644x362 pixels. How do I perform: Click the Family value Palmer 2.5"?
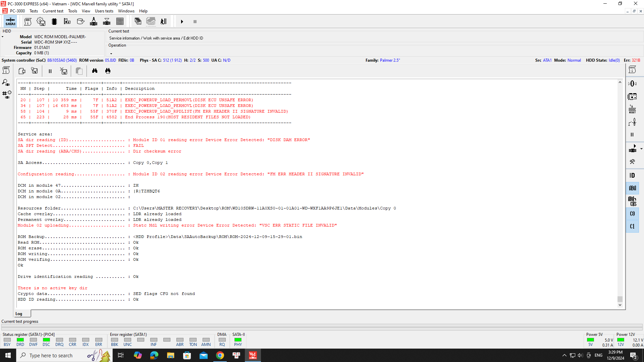click(x=390, y=60)
